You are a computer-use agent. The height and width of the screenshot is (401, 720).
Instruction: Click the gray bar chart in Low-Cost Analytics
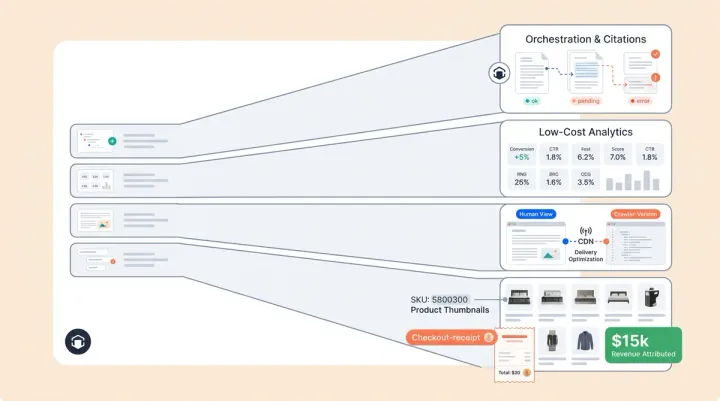click(633, 180)
